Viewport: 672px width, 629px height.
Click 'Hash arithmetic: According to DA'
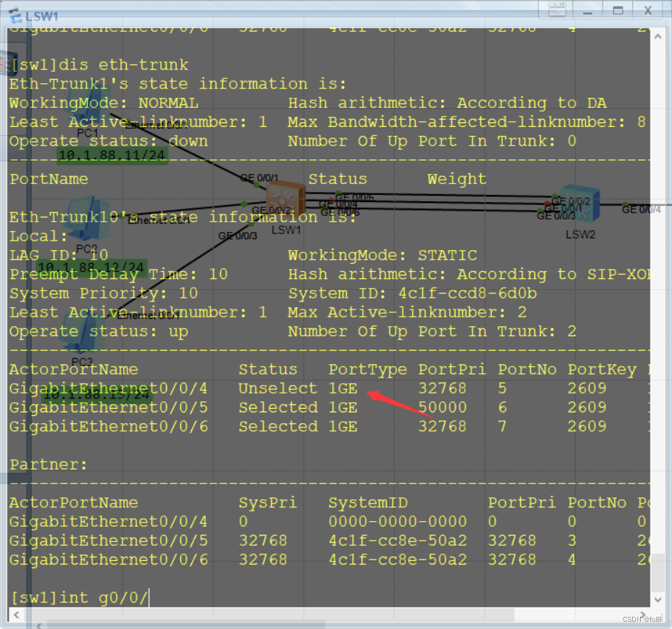click(448, 103)
